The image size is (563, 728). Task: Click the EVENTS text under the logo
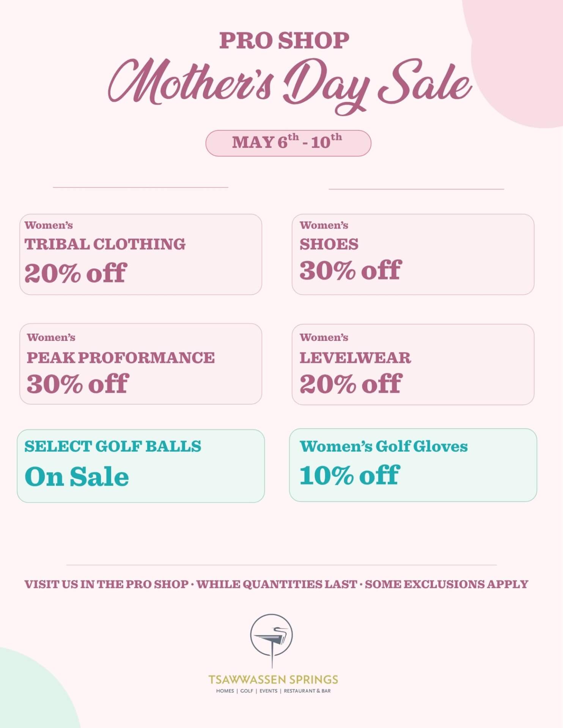pos(268,691)
